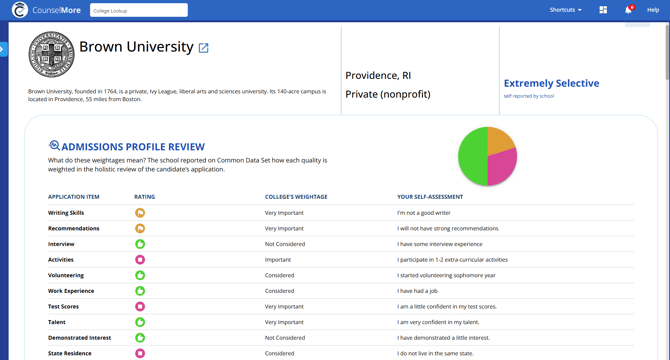Focus the College Lookup search field

139,10
